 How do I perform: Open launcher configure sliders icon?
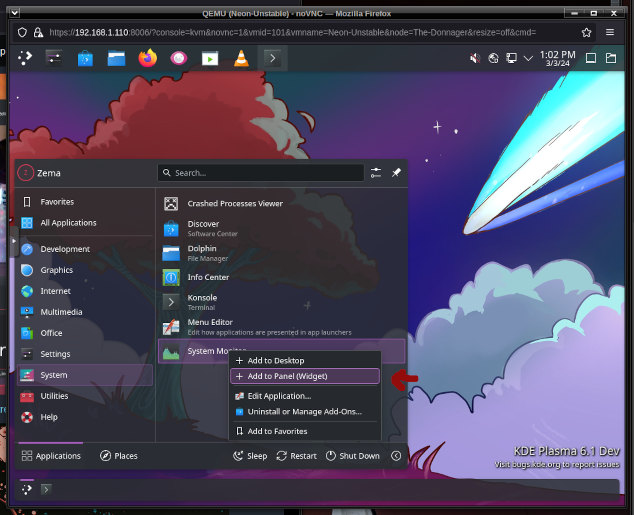(x=376, y=173)
